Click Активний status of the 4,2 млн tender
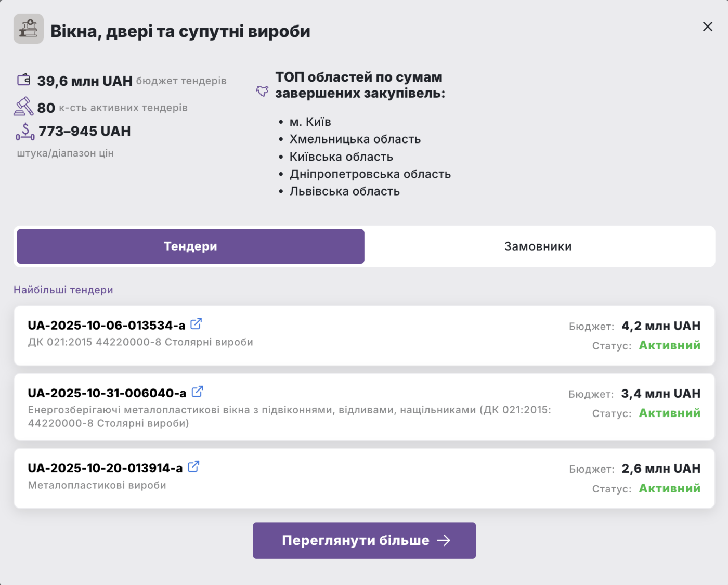This screenshot has height=585, width=728. click(x=669, y=345)
